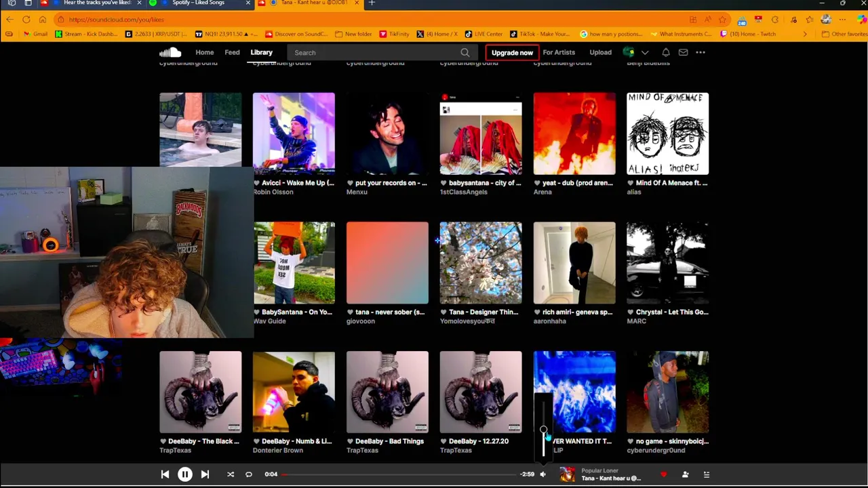The image size is (868, 488).
Task: Open the browser home page
Action: pyautogui.click(x=42, y=20)
